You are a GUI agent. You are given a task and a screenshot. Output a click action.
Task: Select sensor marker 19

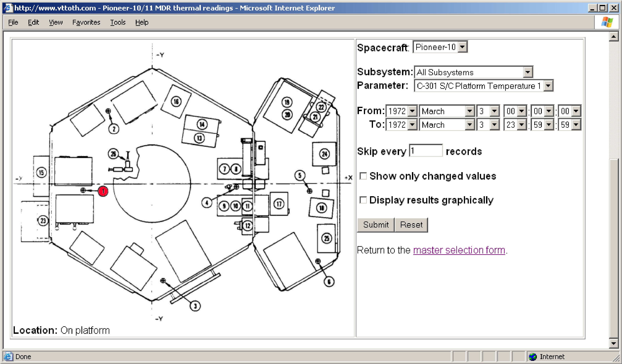pyautogui.click(x=287, y=102)
